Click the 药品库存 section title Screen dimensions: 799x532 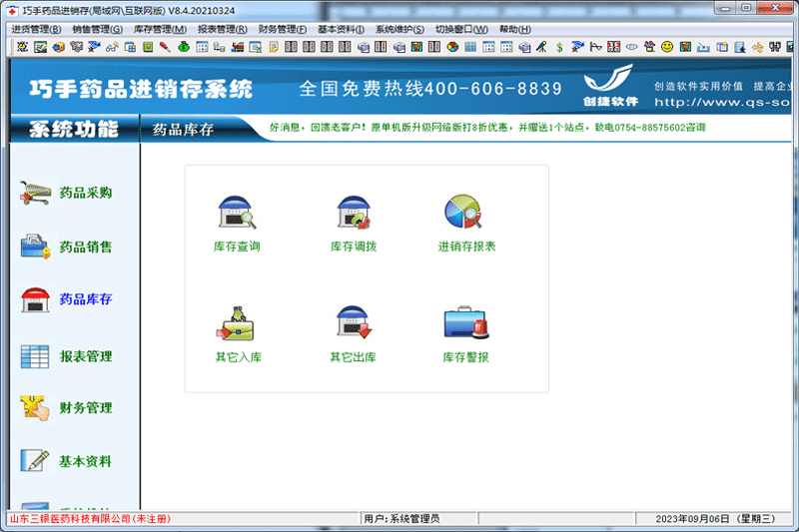pyautogui.click(x=183, y=130)
